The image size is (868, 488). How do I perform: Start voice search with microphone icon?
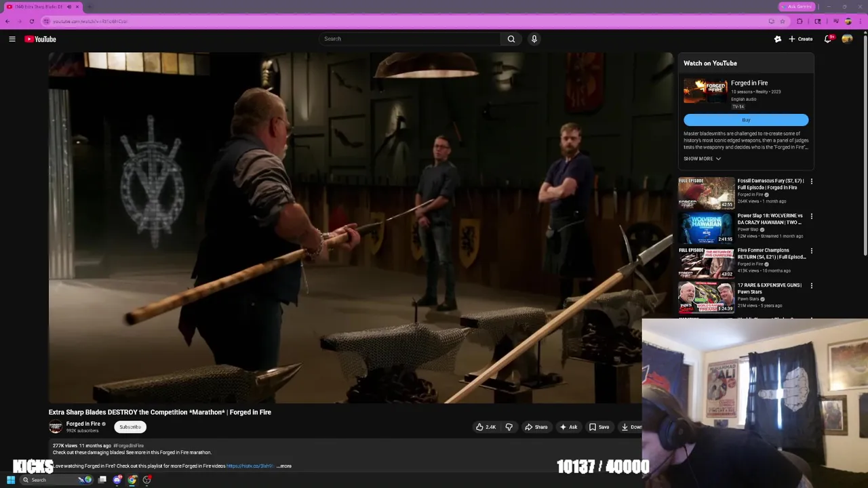534,39
